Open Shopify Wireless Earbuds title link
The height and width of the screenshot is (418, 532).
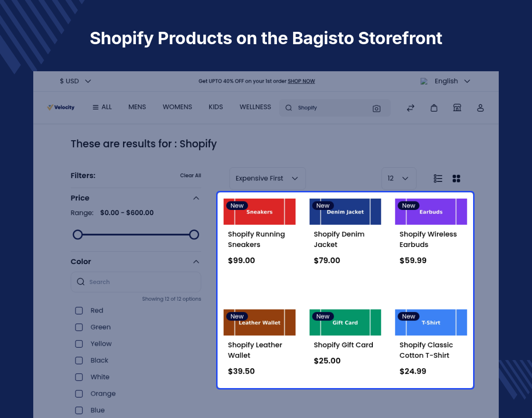(x=428, y=239)
